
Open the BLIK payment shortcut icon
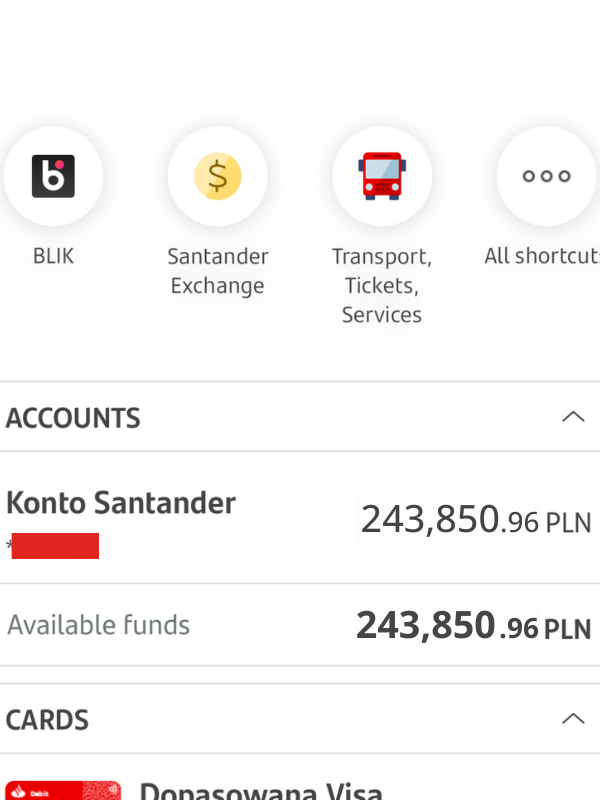[53, 177]
